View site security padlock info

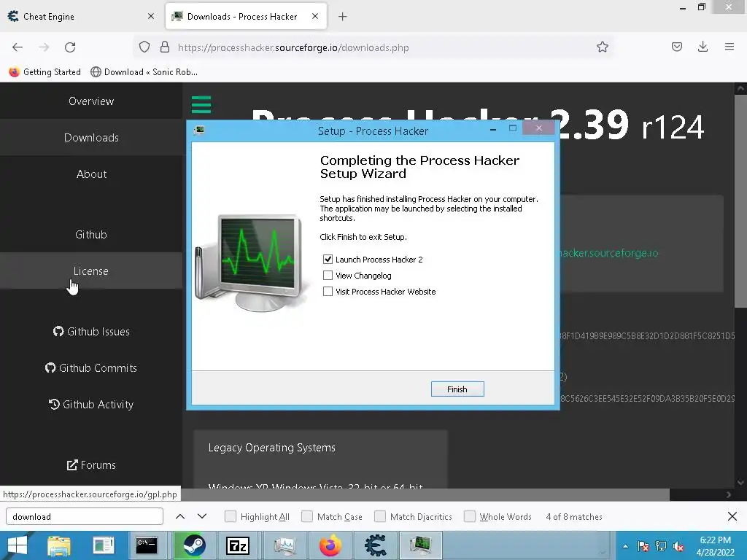pos(165,47)
